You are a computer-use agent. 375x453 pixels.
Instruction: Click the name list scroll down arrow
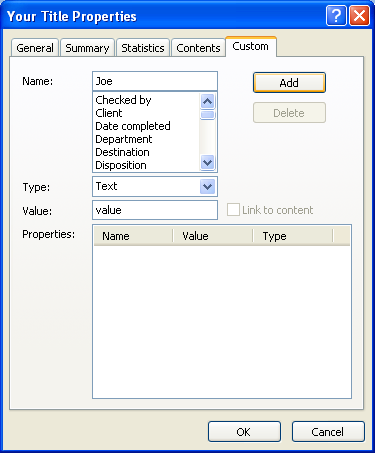pyautogui.click(x=208, y=163)
